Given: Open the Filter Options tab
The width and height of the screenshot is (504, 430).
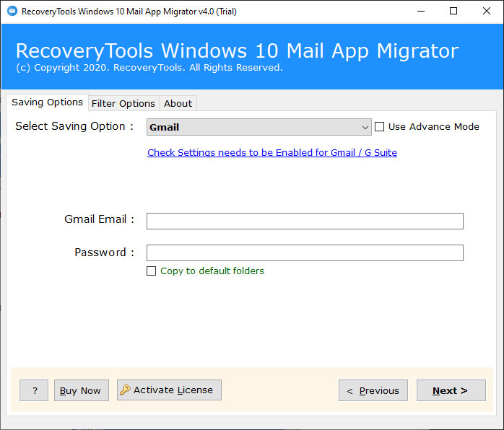Looking at the screenshot, I should click(123, 103).
